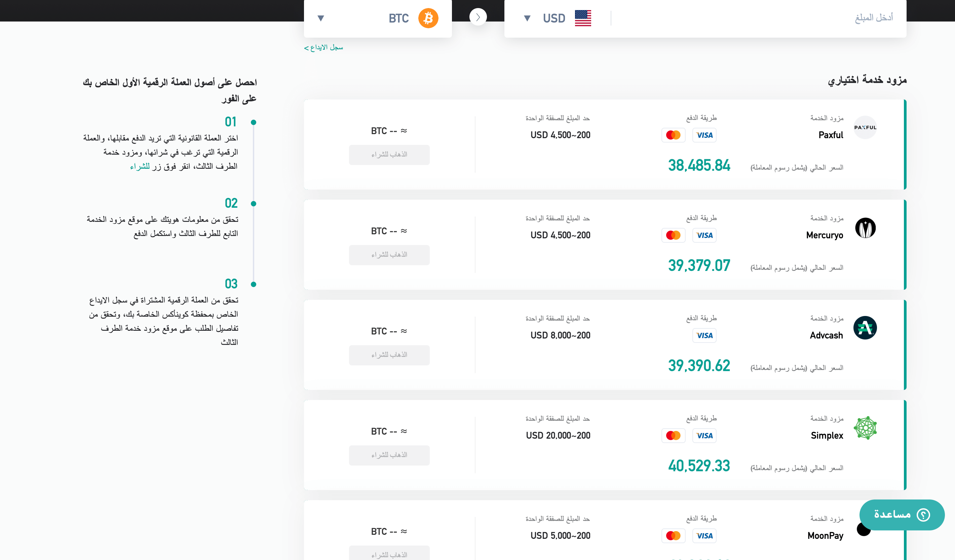Click the 'الذهاب للشراء' buy button for Mercuryo
Screen dimensions: 955x560
[x=389, y=255]
